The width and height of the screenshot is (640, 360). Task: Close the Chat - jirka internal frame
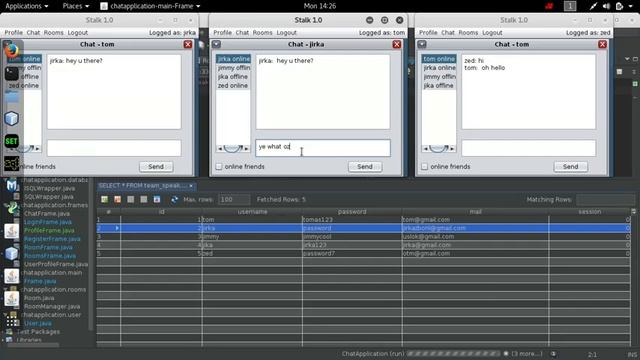pos(397,44)
